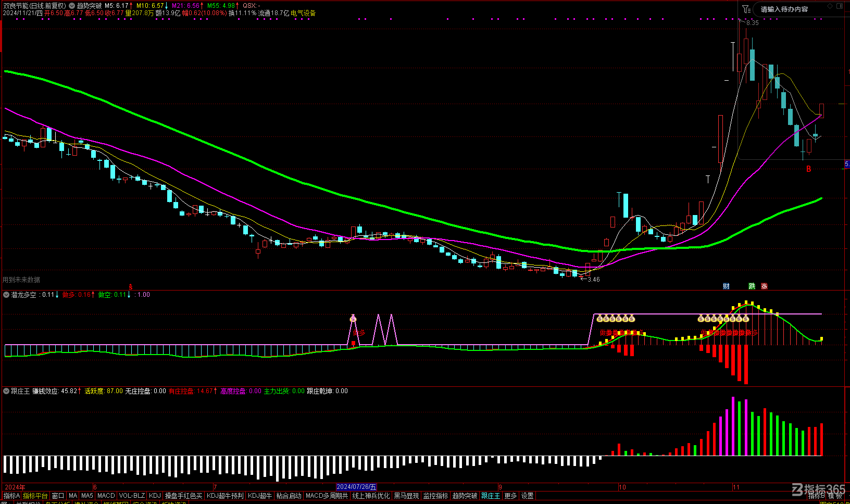Click the 主力出货: 0.00 value
Viewport: 850px width, 504px height.
point(284,391)
